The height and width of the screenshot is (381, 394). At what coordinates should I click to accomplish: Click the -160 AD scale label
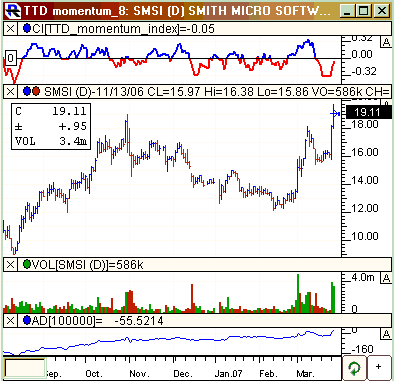click(362, 349)
